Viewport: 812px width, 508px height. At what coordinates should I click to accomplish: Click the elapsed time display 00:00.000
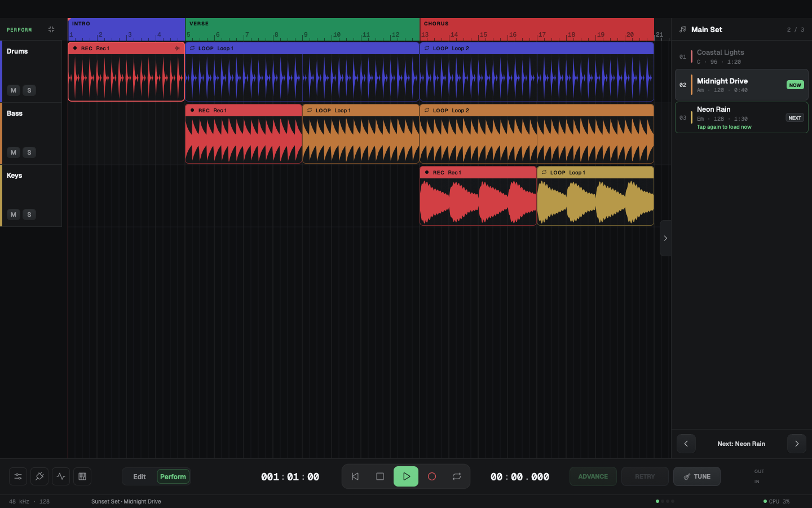520,477
